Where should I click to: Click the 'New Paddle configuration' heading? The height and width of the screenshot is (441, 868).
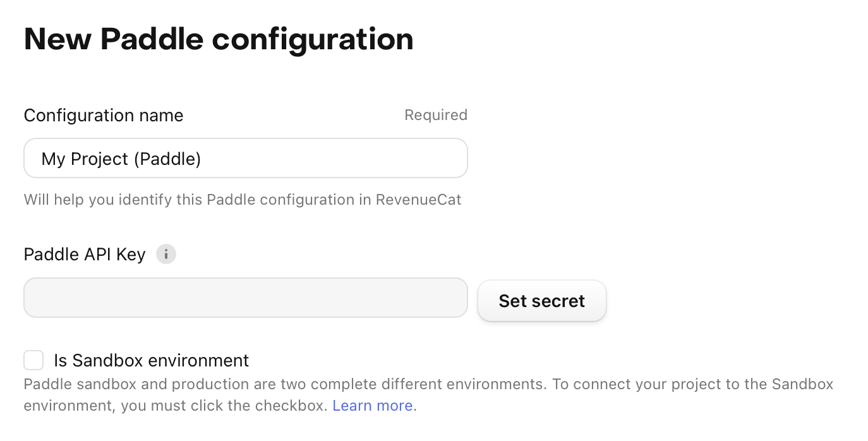pos(219,39)
